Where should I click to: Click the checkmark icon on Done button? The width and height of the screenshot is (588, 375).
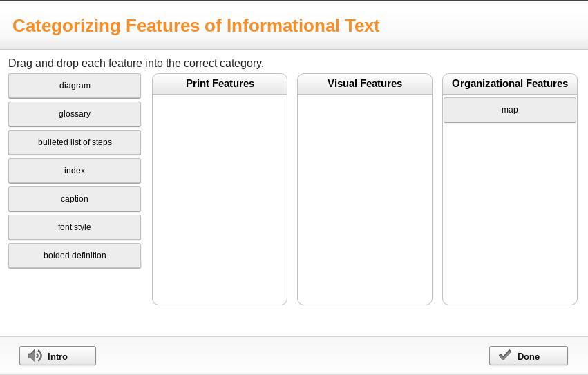[505, 356]
